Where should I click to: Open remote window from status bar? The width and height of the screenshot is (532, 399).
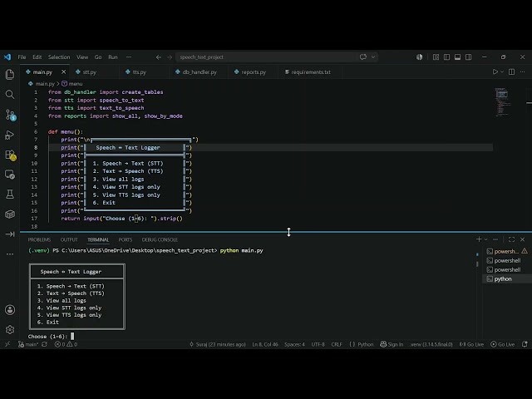(x=7, y=344)
